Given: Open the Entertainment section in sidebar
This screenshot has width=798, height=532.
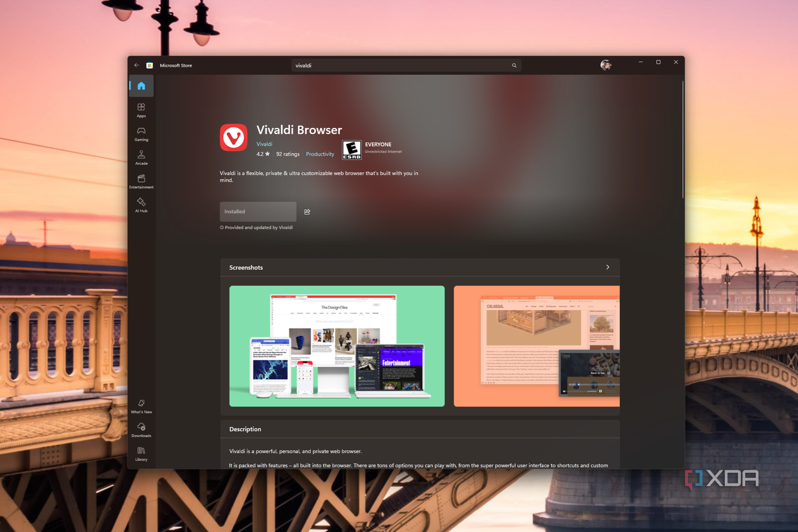Looking at the screenshot, I should pyautogui.click(x=141, y=182).
